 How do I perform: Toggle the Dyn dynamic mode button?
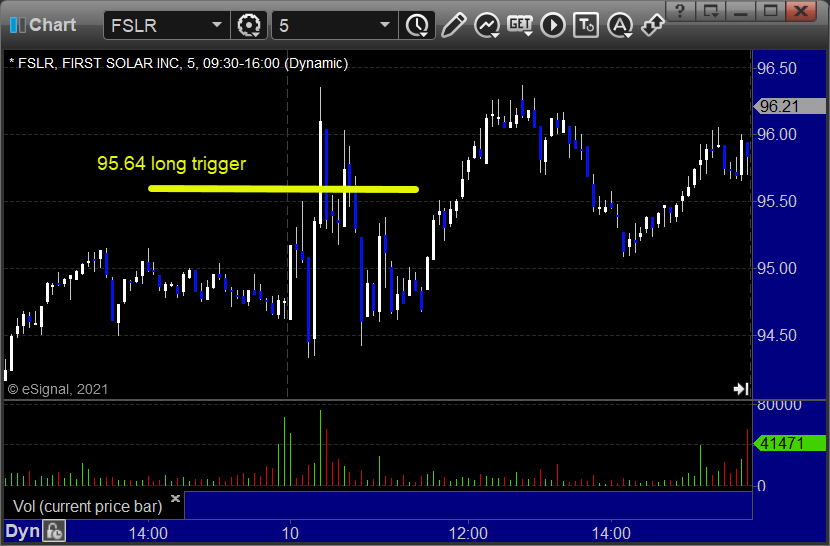point(22,531)
